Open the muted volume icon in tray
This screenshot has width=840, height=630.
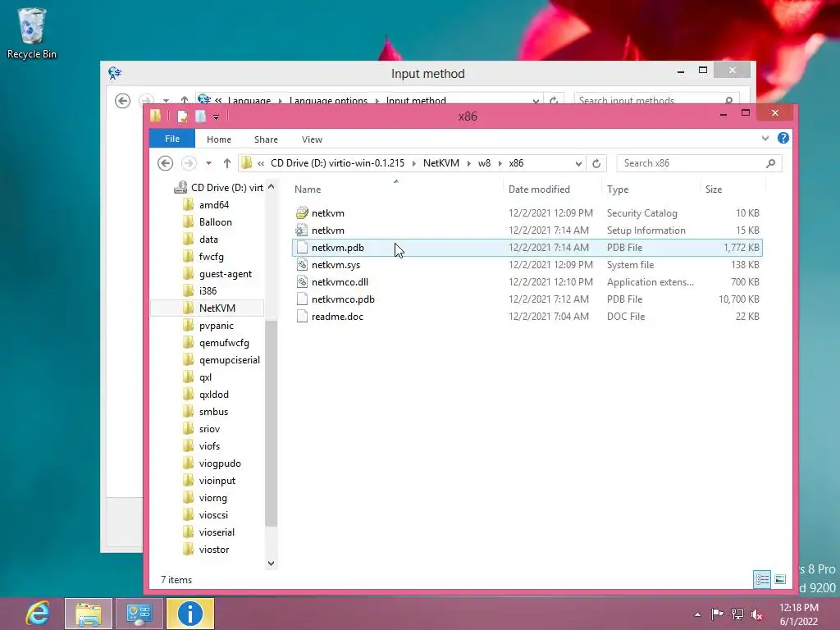click(x=757, y=614)
